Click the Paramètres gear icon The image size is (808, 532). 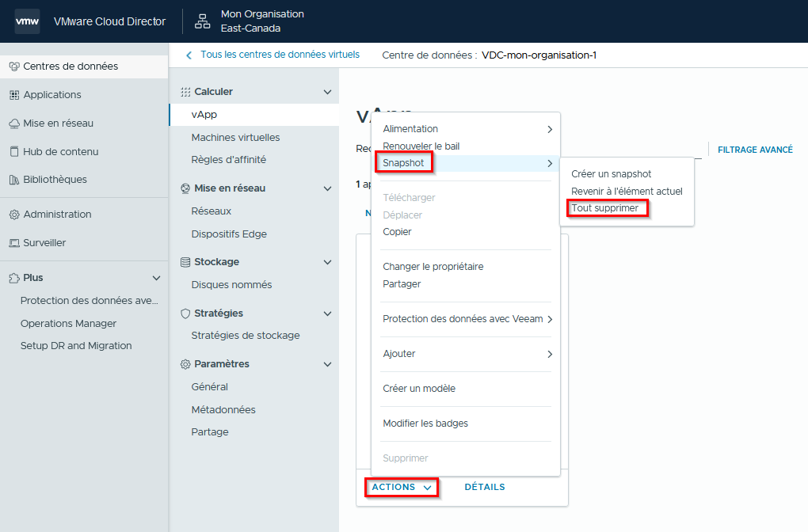(x=185, y=364)
